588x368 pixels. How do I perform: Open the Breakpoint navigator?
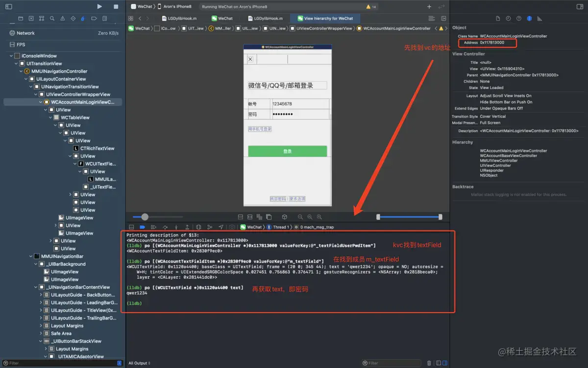click(94, 19)
